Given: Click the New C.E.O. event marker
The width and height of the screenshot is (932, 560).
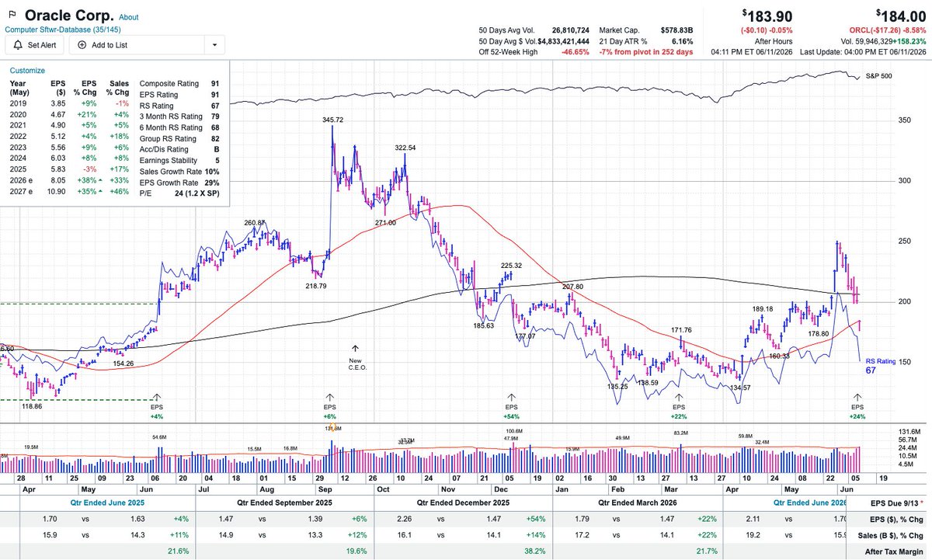Looking at the screenshot, I should point(356,357).
